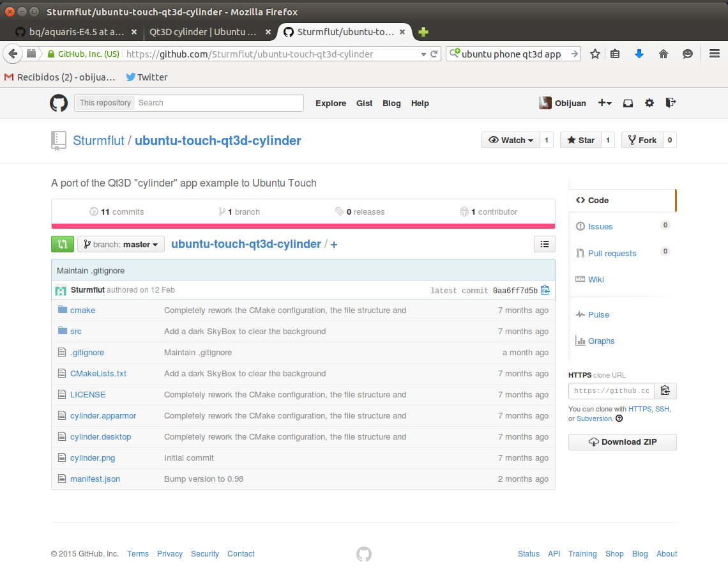
Task: Bookmark this page with the star icon
Action: (595, 54)
